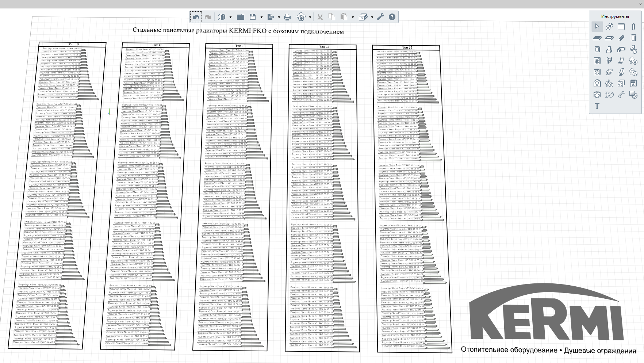Choose the Column tool
The width and height of the screenshot is (644, 363).
[633, 27]
